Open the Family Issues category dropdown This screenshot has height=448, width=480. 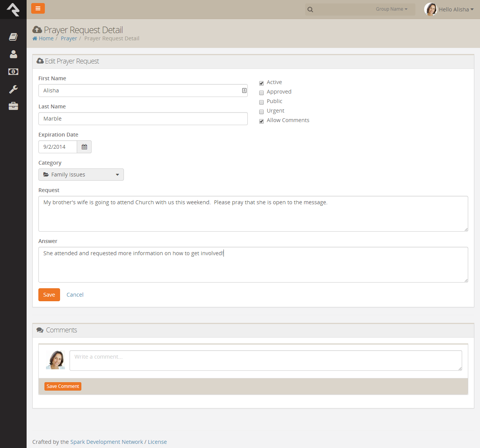tap(81, 175)
